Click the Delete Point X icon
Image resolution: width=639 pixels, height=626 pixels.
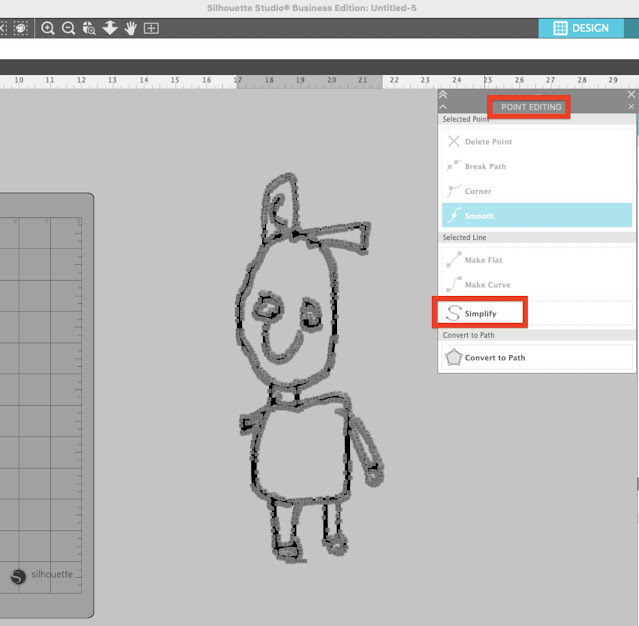454,141
